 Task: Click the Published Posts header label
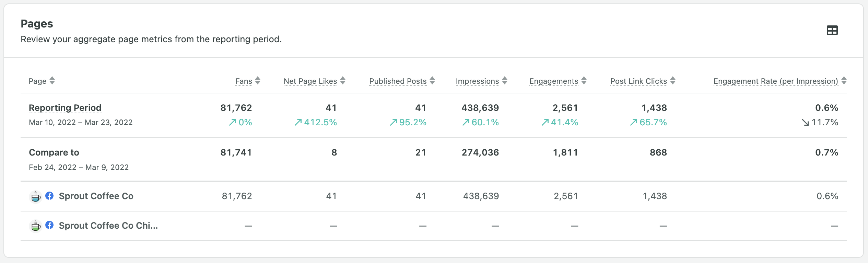point(398,81)
